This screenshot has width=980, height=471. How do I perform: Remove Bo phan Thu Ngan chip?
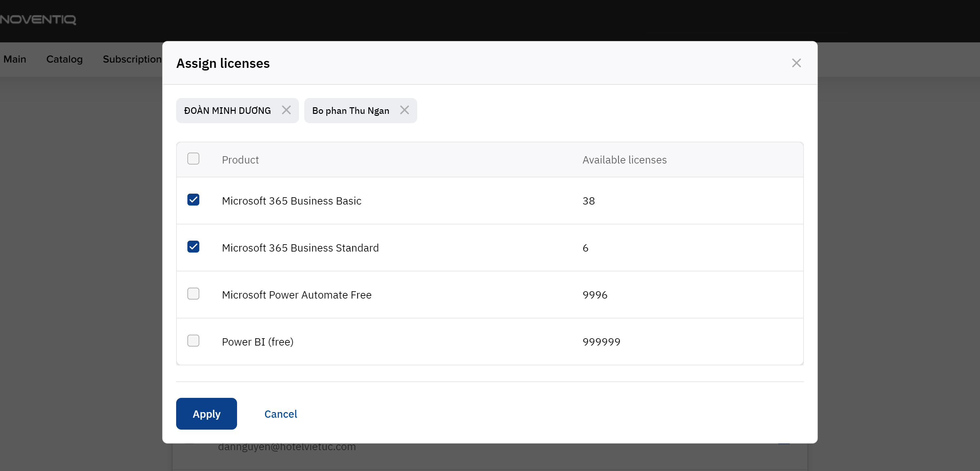[x=404, y=110]
